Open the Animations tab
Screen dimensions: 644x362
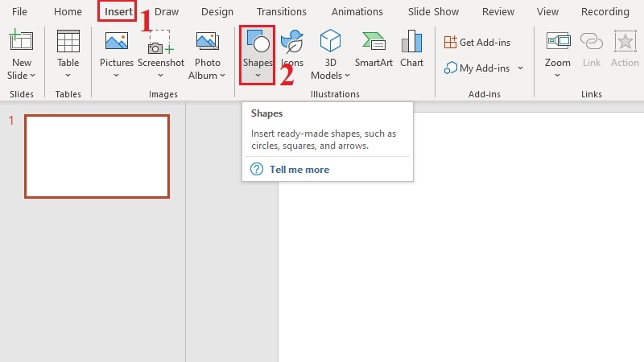point(357,11)
